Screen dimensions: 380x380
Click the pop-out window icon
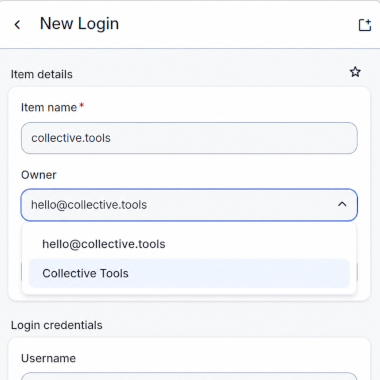click(x=365, y=25)
